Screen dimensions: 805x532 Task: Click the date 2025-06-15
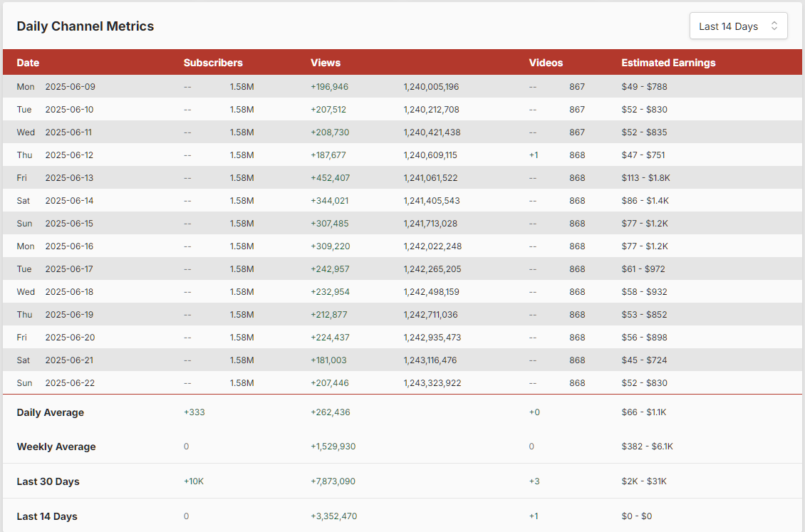(69, 224)
